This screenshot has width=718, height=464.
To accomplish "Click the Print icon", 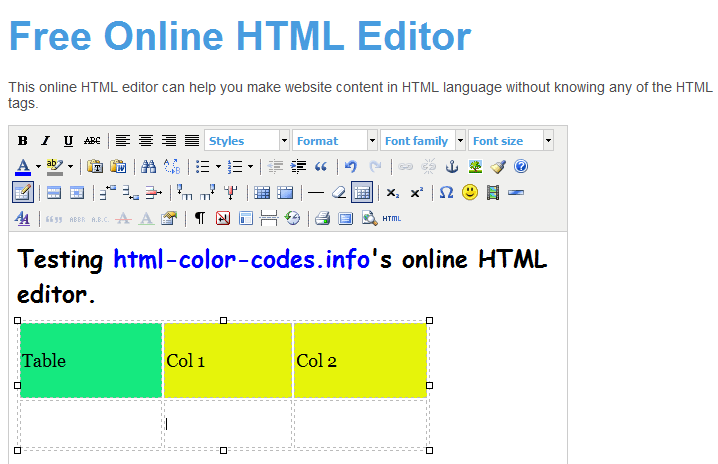I will tap(322, 218).
